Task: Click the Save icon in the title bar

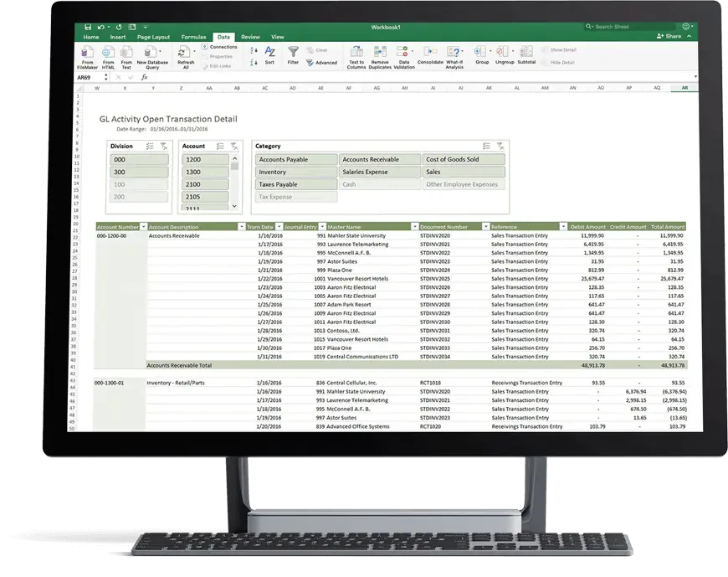Action: coord(88,27)
